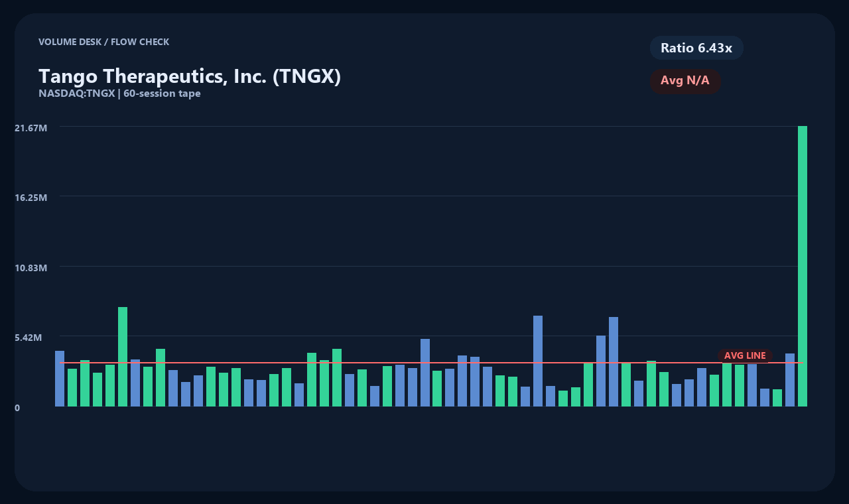
Task: Click the VOLUME DESK / FLOW CHECK header
Action: point(103,42)
